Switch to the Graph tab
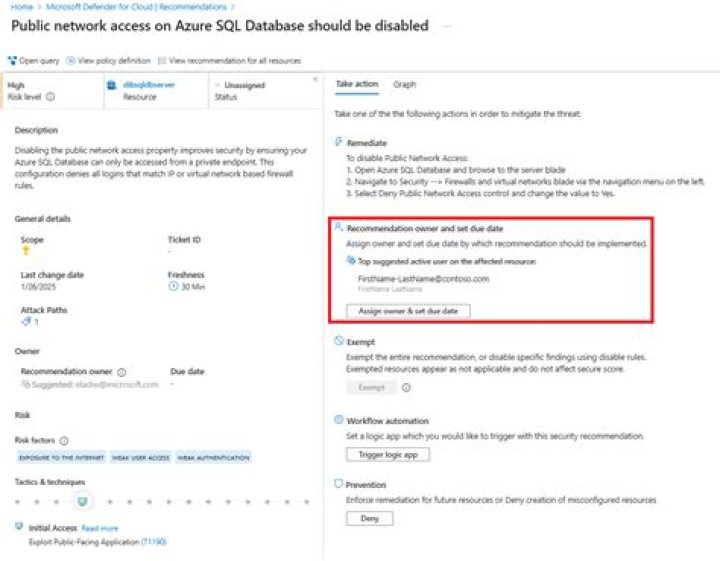The image size is (720, 561). (404, 84)
